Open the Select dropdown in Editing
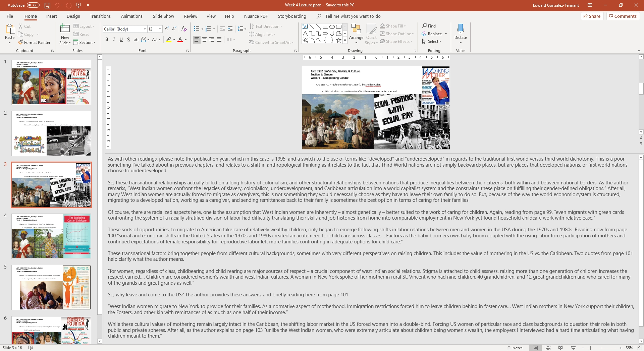Viewport: 644px width, 351px height. pyautogui.click(x=432, y=42)
